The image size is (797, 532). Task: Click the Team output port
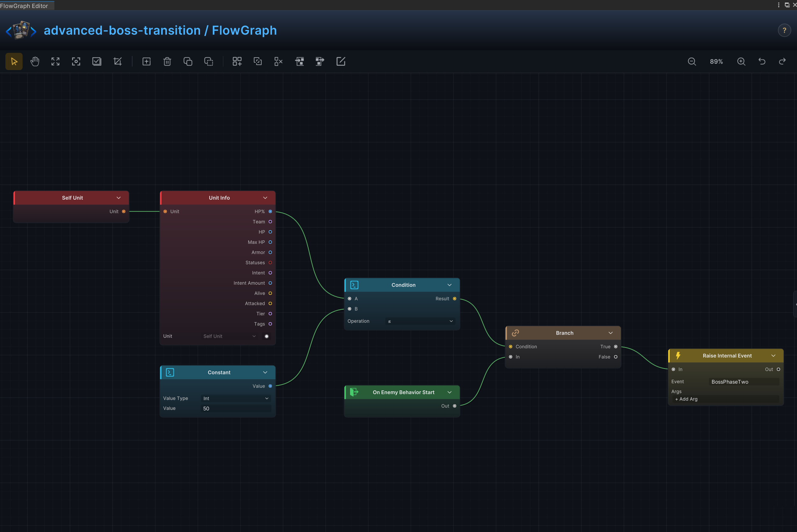(270, 222)
